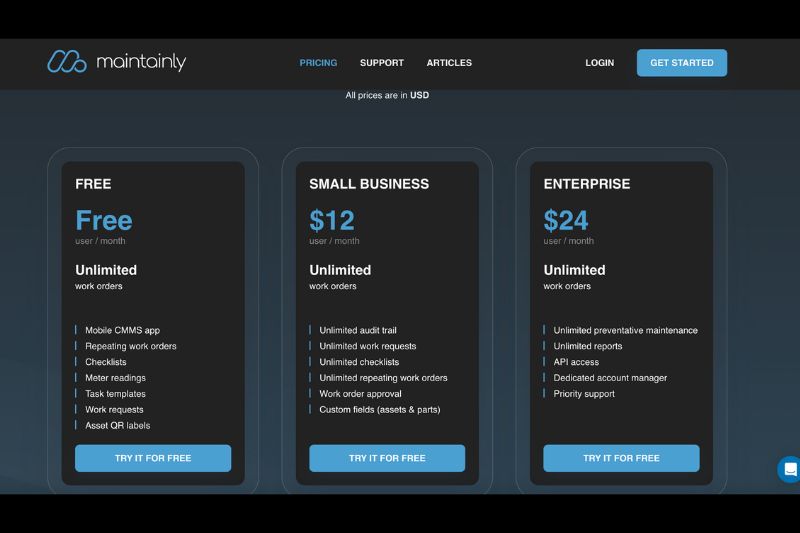Open the chat widget bubble
Viewport: 800px width, 533px height.
(x=789, y=469)
